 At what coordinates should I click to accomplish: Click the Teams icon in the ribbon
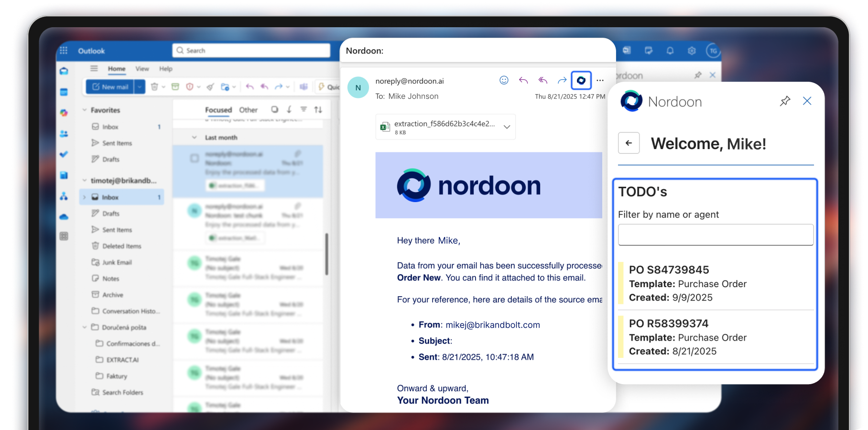click(x=304, y=86)
